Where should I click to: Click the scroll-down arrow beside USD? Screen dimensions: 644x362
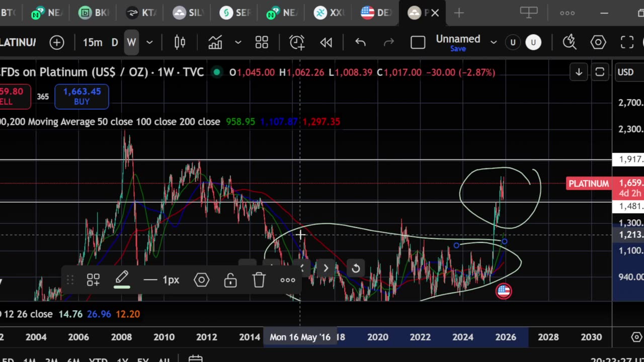[579, 72]
